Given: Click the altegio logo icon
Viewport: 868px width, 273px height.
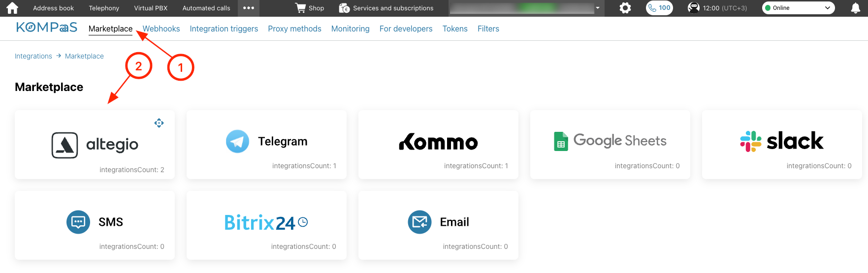Looking at the screenshot, I should (64, 145).
